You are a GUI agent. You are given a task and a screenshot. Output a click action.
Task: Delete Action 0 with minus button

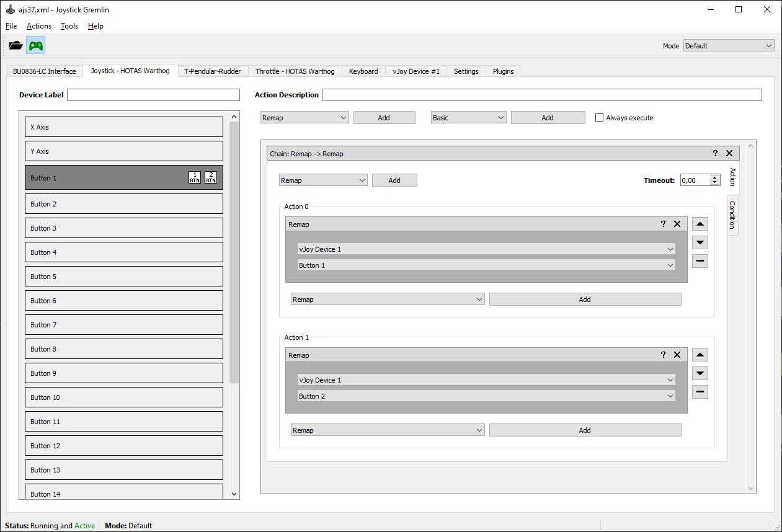[x=700, y=261]
